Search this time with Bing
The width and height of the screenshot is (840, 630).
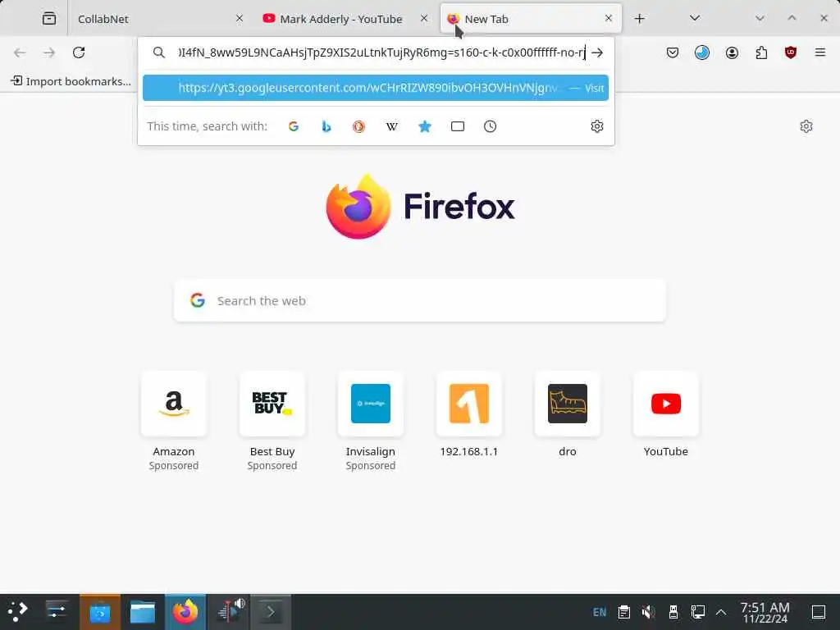(x=326, y=126)
